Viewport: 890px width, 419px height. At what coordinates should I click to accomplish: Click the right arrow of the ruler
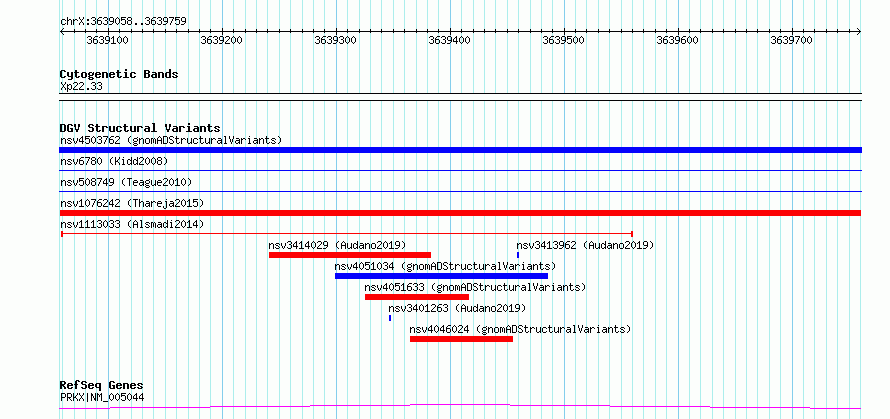click(859, 31)
